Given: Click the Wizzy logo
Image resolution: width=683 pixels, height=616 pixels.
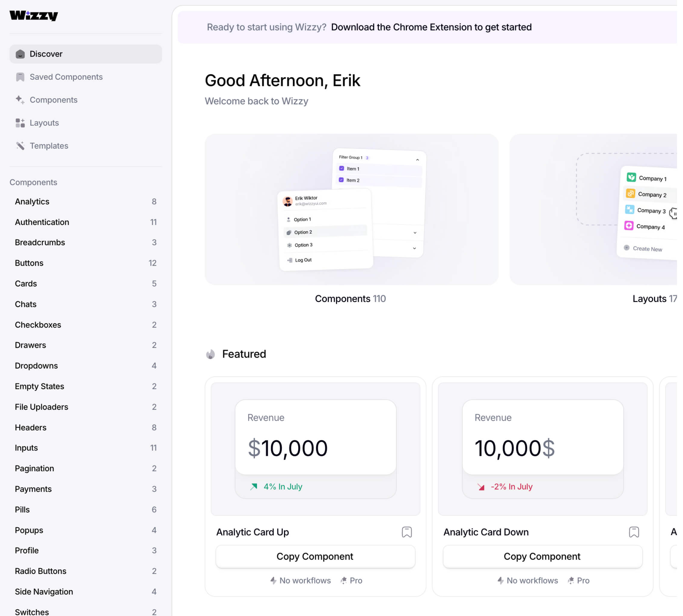Looking at the screenshot, I should pyautogui.click(x=33, y=15).
